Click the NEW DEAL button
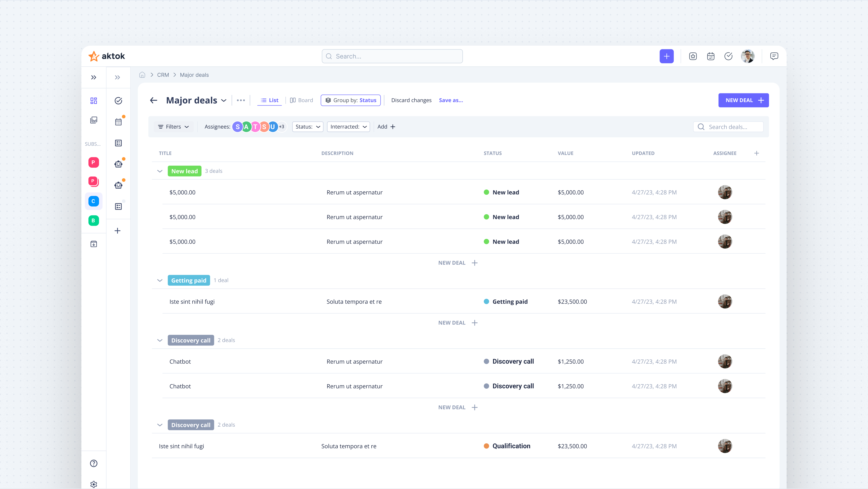 743,100
